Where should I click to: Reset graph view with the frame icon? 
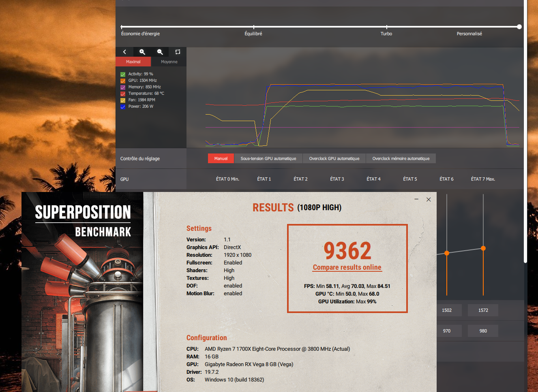[178, 52]
